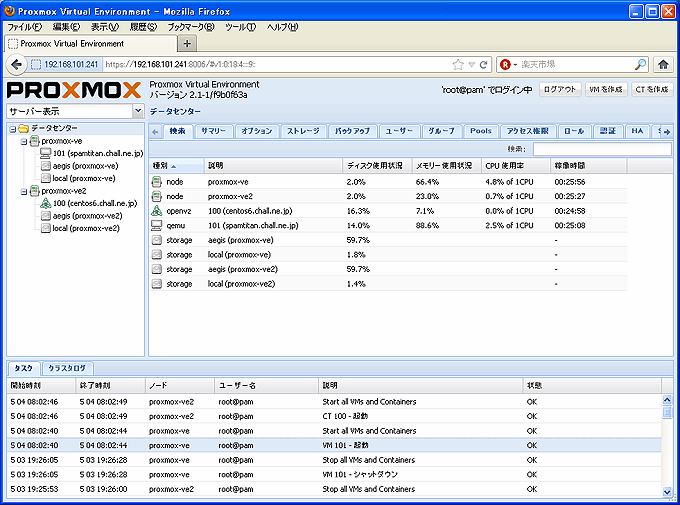Click openvz icon in the table row
Viewport: 680px width, 505px height.
(x=157, y=211)
